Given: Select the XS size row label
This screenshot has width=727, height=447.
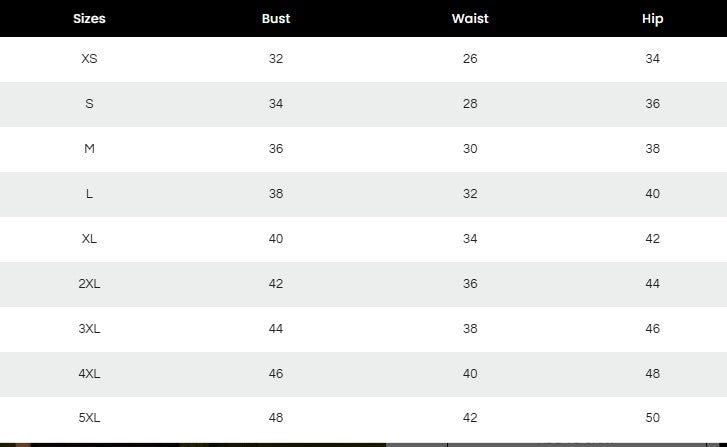Looking at the screenshot, I should (89, 59).
